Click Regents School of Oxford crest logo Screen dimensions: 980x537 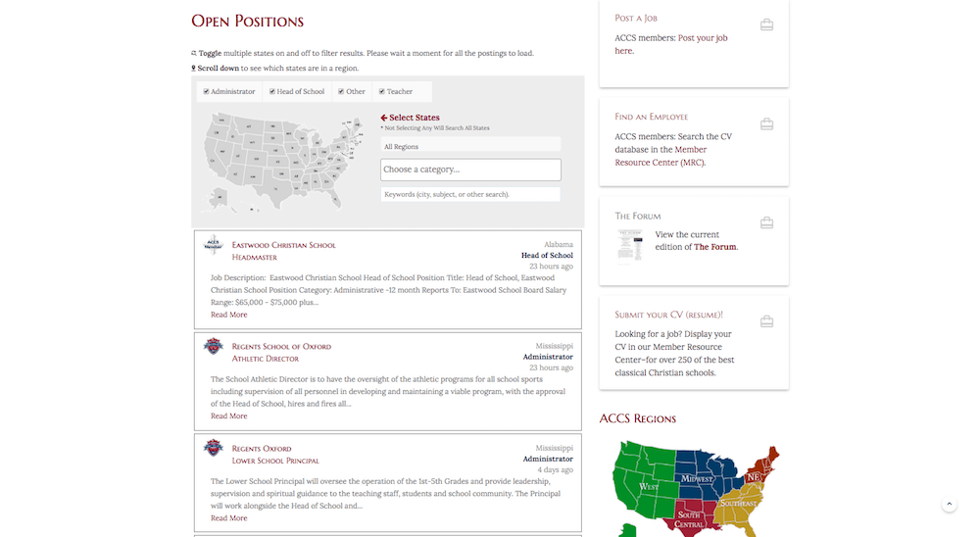[213, 346]
